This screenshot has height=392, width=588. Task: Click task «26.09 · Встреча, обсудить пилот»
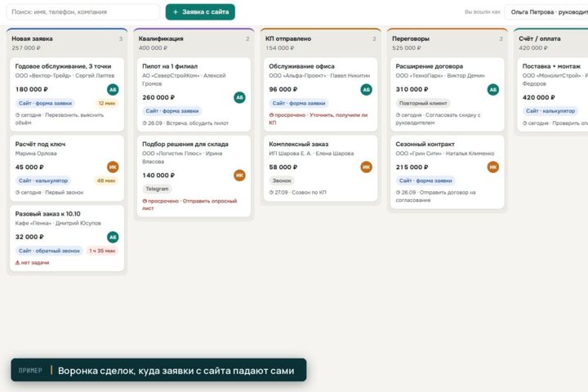(185, 123)
